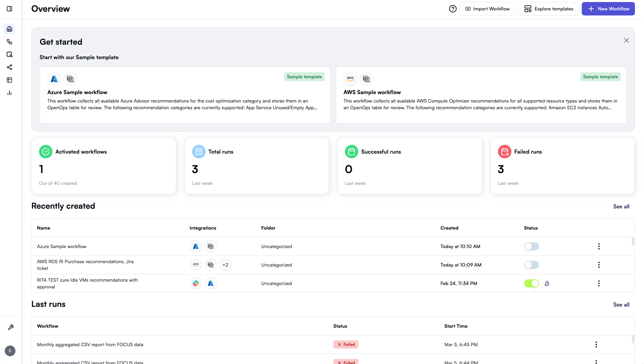Click Last runs table scrollbar
Screen dimensions: 643x364
coord(633,339)
